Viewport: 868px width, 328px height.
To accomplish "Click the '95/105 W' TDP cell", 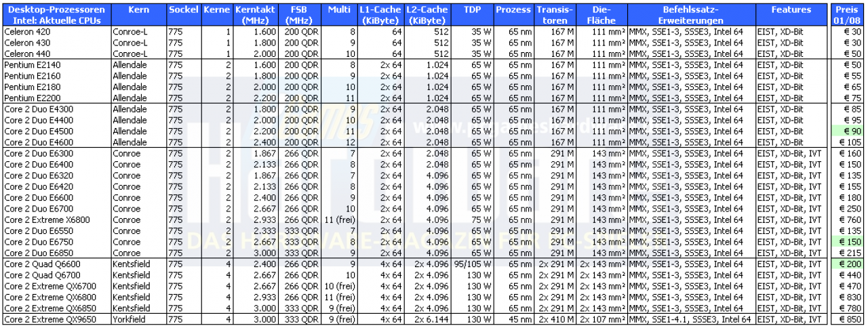I will (472, 264).
